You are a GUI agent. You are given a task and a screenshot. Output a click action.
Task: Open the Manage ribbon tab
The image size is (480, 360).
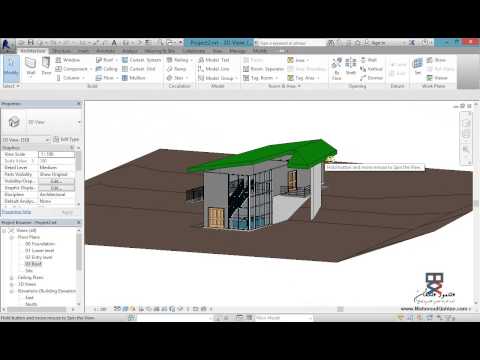click(238, 51)
